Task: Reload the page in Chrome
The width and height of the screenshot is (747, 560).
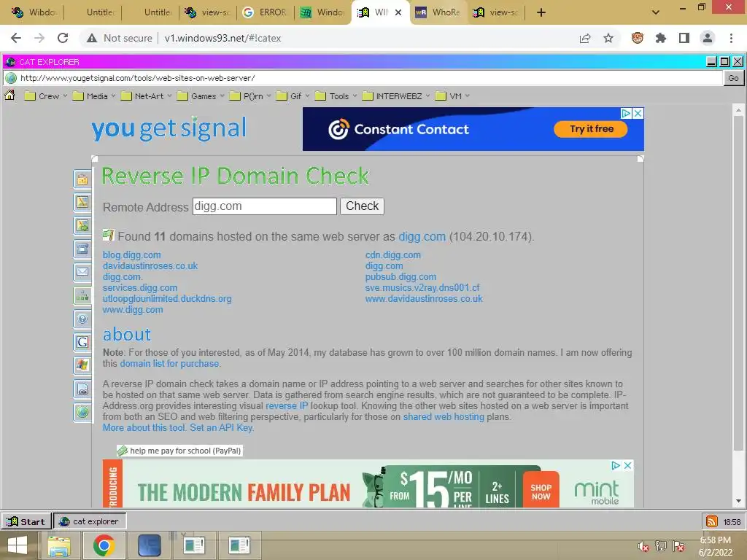Action: point(63,38)
